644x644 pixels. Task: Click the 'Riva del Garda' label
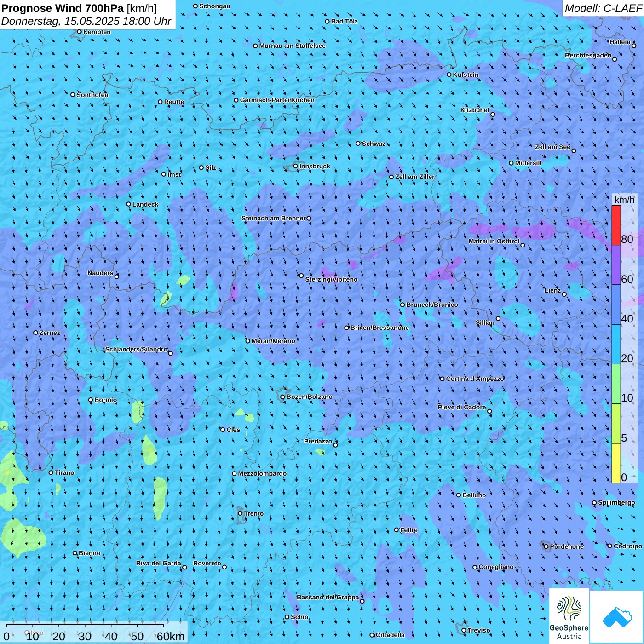[x=159, y=563]
